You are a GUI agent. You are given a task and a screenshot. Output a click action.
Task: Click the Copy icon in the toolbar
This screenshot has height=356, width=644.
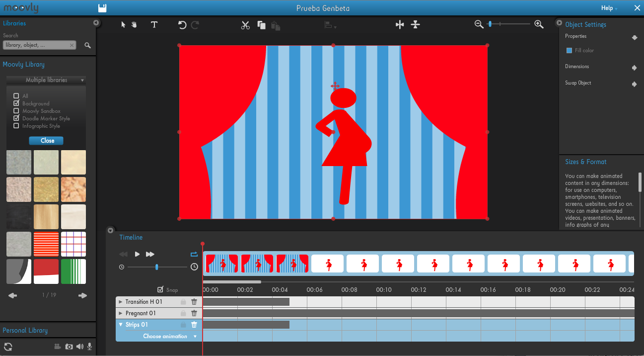tap(261, 24)
